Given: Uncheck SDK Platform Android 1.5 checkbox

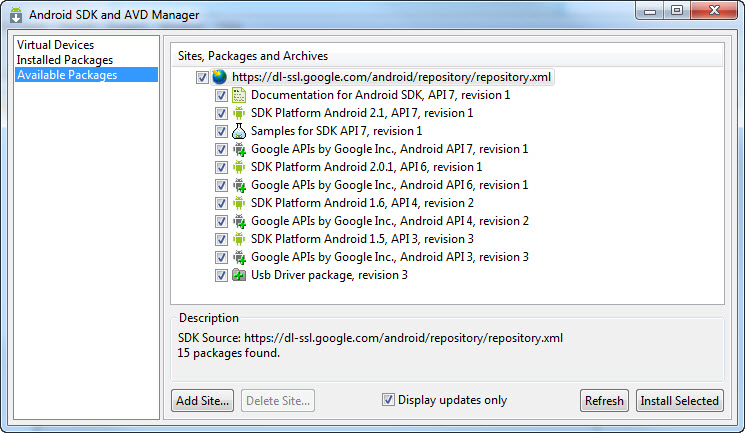Looking at the screenshot, I should [x=221, y=239].
